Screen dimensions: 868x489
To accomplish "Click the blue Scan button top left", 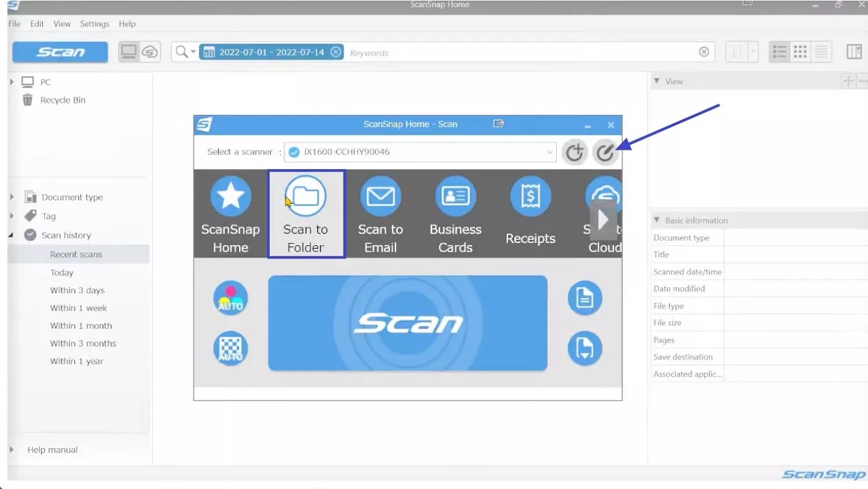I will click(59, 51).
